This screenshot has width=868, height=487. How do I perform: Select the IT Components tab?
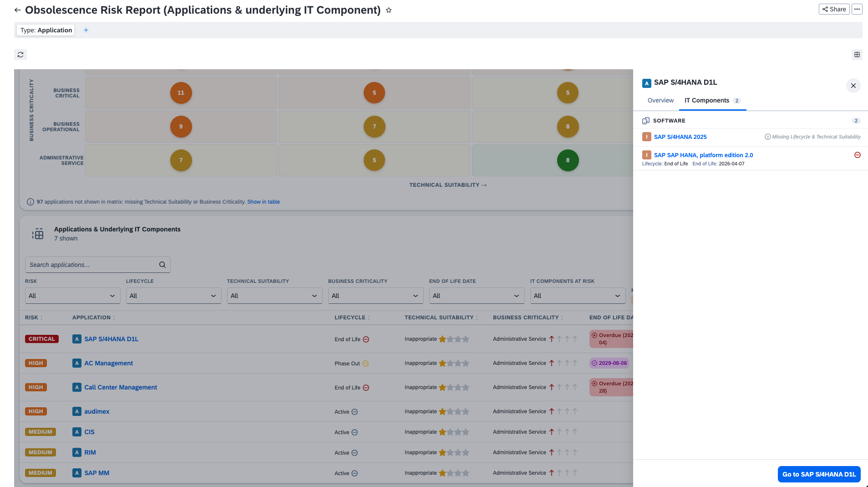(x=712, y=100)
